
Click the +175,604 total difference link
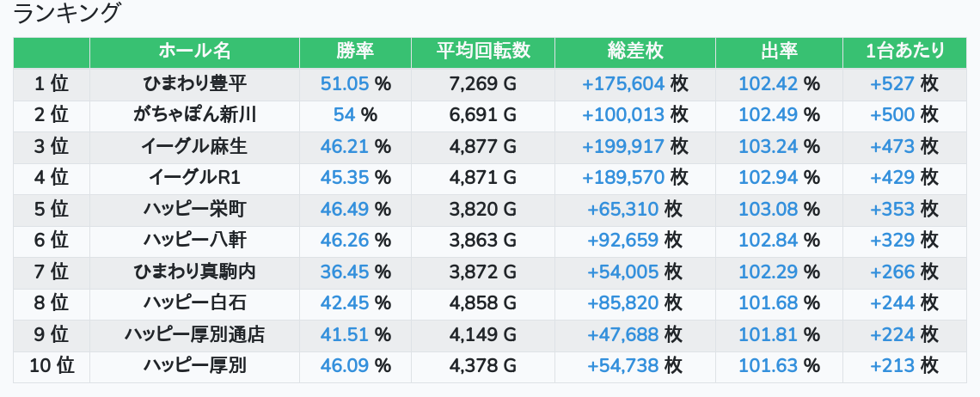click(623, 84)
